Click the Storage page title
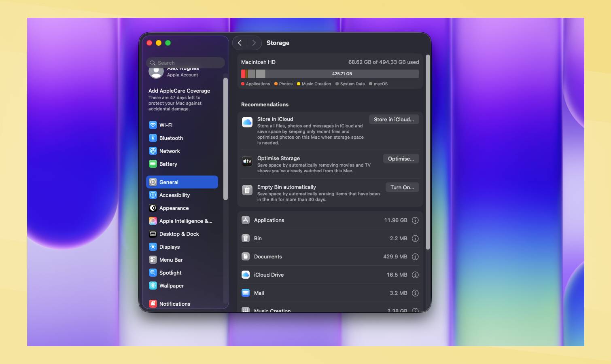This screenshot has width=611, height=364. pyautogui.click(x=278, y=43)
